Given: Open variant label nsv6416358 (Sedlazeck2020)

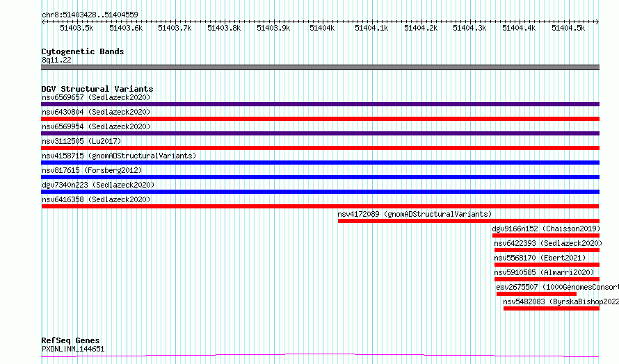Looking at the screenshot, I should point(96,199).
